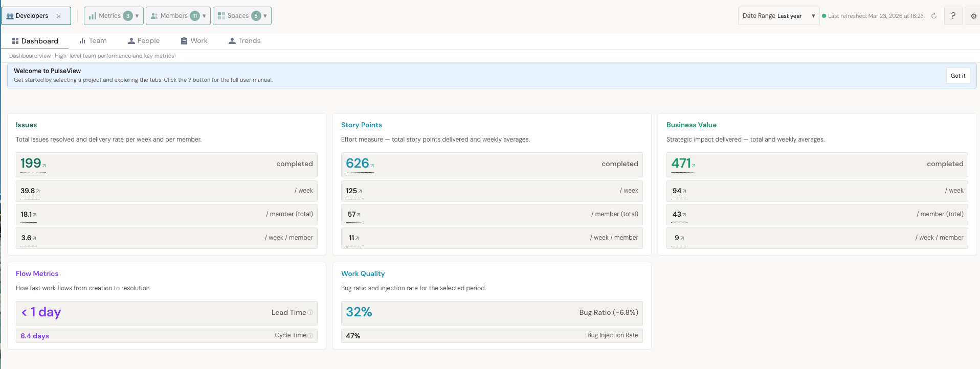Dismiss welcome banner with Got it
The width and height of the screenshot is (980, 369).
point(958,76)
